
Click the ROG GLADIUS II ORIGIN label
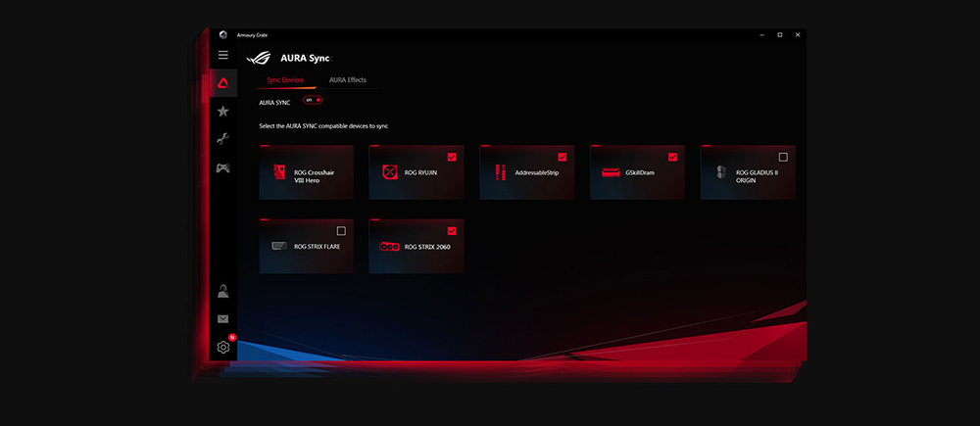(757, 176)
